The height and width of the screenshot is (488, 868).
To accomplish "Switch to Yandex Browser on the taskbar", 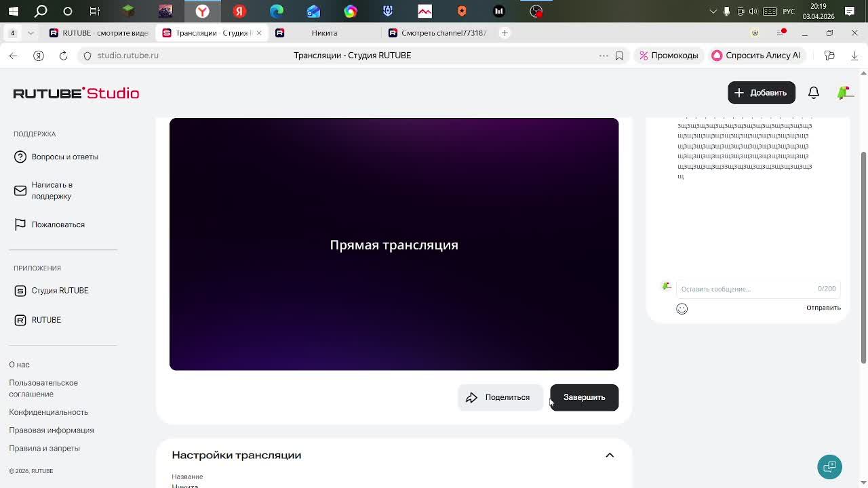I will [x=202, y=11].
